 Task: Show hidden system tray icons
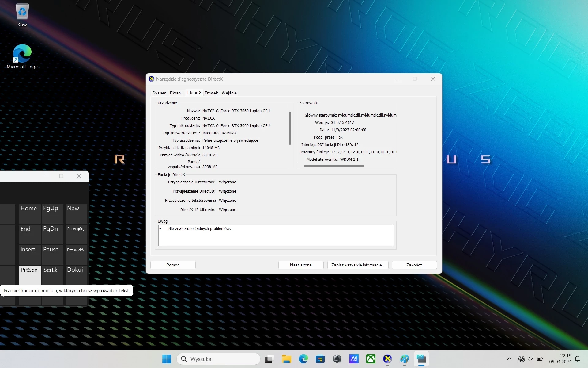click(x=509, y=359)
